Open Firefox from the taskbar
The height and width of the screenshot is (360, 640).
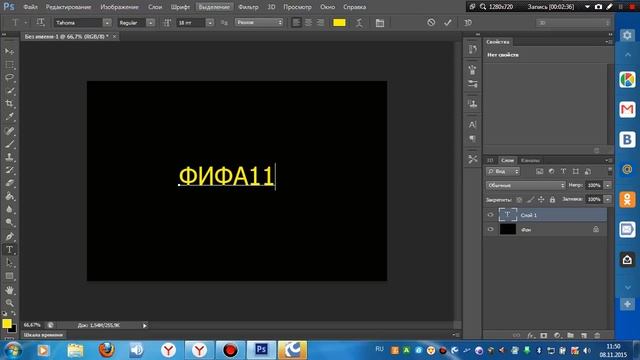pos(107,350)
